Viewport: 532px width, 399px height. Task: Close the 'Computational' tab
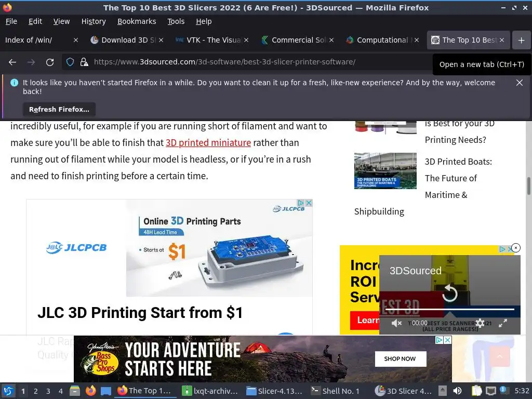pyautogui.click(x=417, y=40)
